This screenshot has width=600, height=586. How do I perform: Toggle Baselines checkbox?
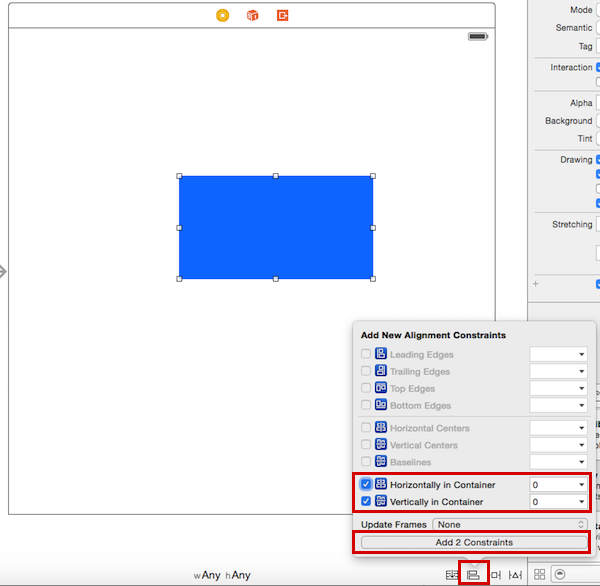coord(366,461)
